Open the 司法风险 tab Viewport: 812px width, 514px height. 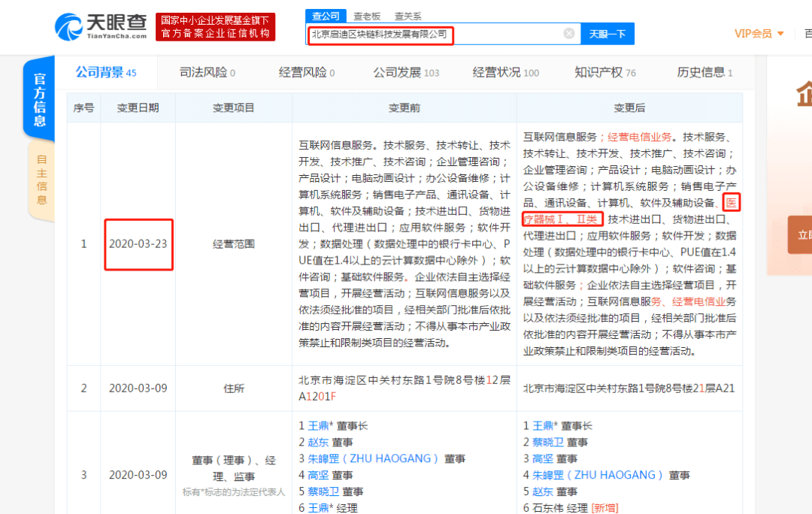click(208, 72)
